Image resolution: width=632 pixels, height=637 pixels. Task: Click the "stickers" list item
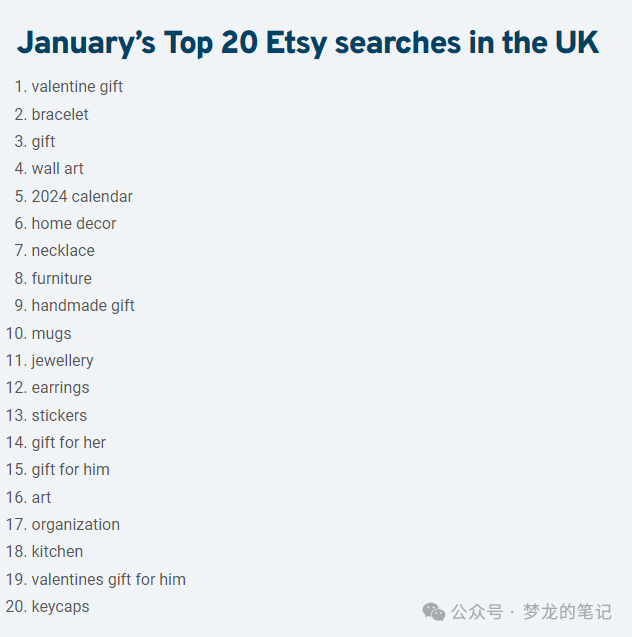click(59, 415)
